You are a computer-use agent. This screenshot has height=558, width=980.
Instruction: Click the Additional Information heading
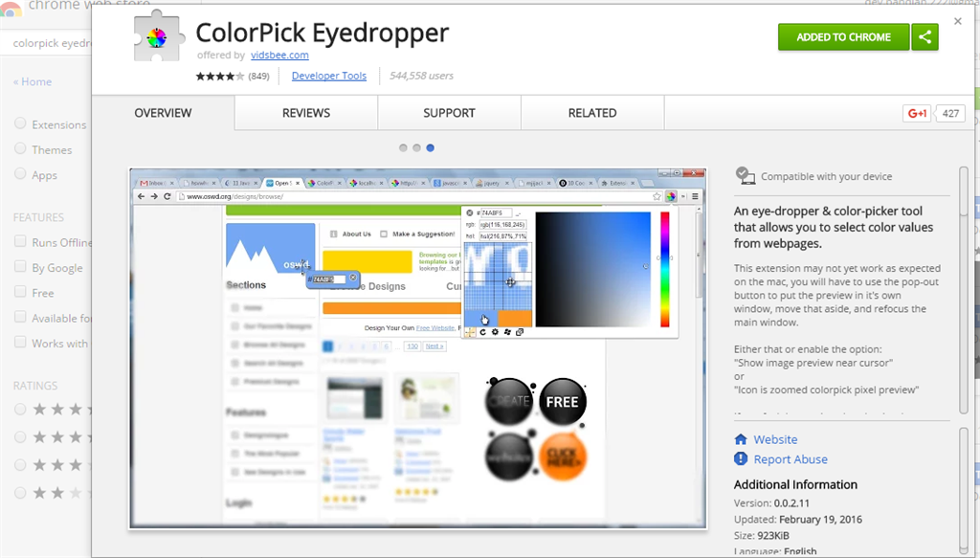coord(795,485)
